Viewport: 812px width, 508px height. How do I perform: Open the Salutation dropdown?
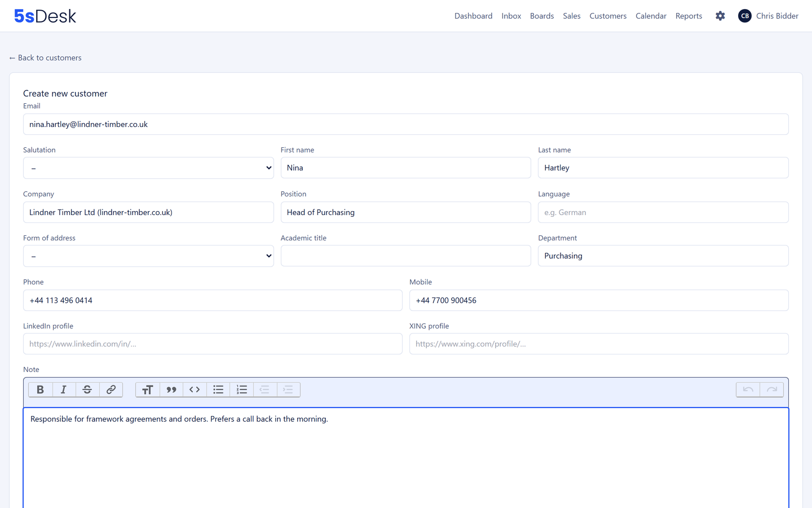[148, 168]
